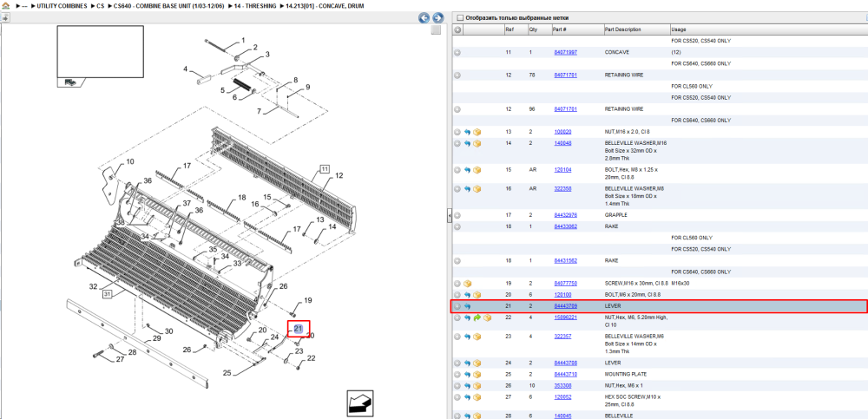The width and height of the screenshot is (868, 419).
Task: Navigate to previous diagram with back arrow
Action: [424, 17]
